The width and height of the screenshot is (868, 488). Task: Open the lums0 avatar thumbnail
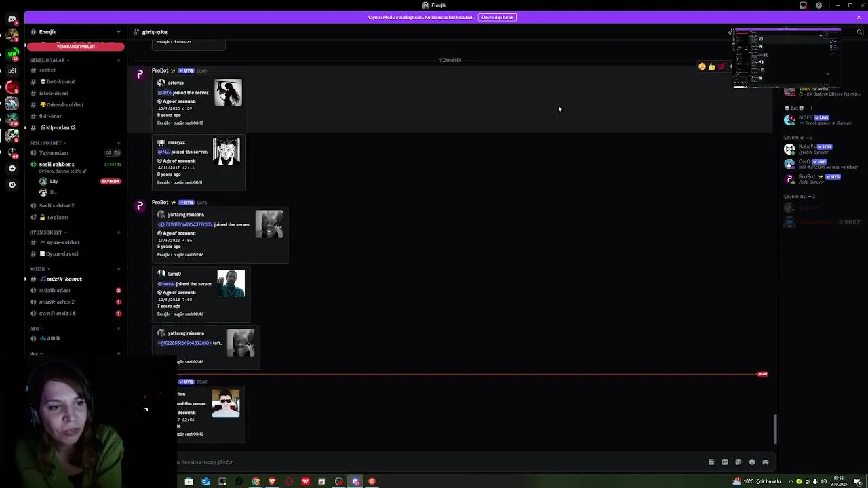click(x=231, y=283)
